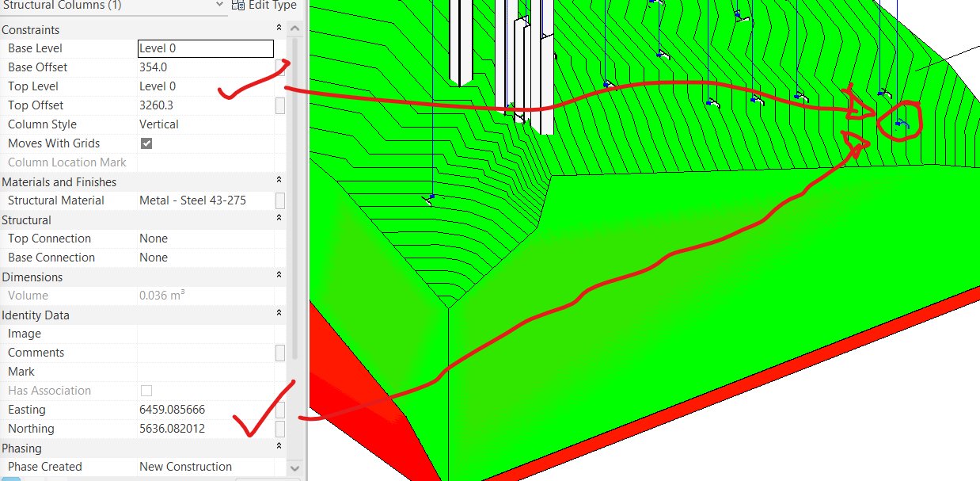This screenshot has width=980, height=481.
Task: Click the disabled Has Association checkbox
Action: [146, 391]
